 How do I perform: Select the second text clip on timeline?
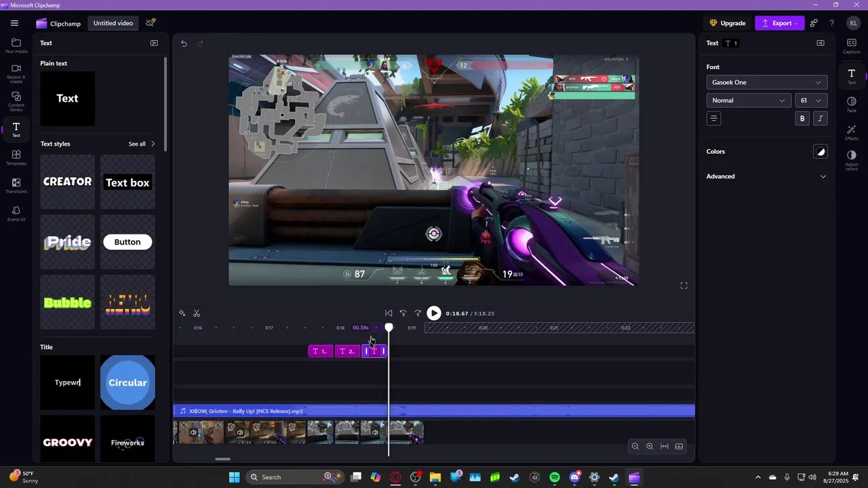[348, 351]
